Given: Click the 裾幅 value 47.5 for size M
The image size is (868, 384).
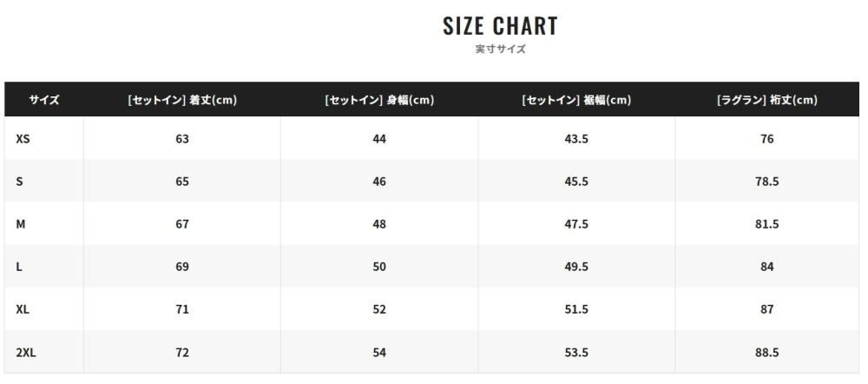Looking at the screenshot, I should pyautogui.click(x=576, y=224).
